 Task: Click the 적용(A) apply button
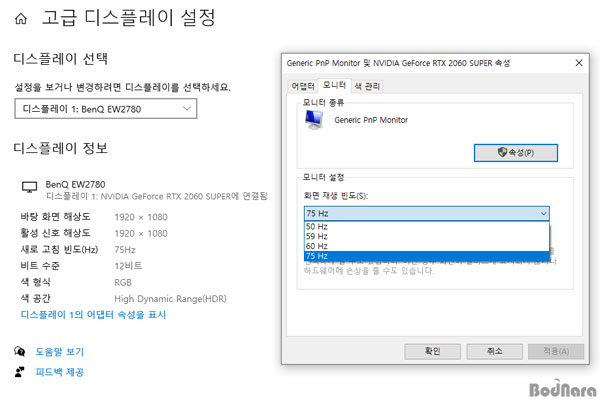pyautogui.click(x=556, y=351)
